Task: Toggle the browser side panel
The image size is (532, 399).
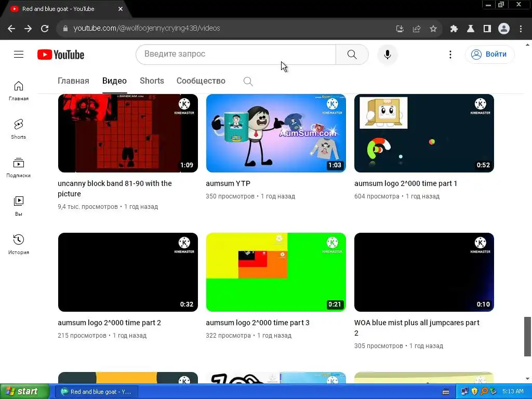Action: [x=487, y=29]
